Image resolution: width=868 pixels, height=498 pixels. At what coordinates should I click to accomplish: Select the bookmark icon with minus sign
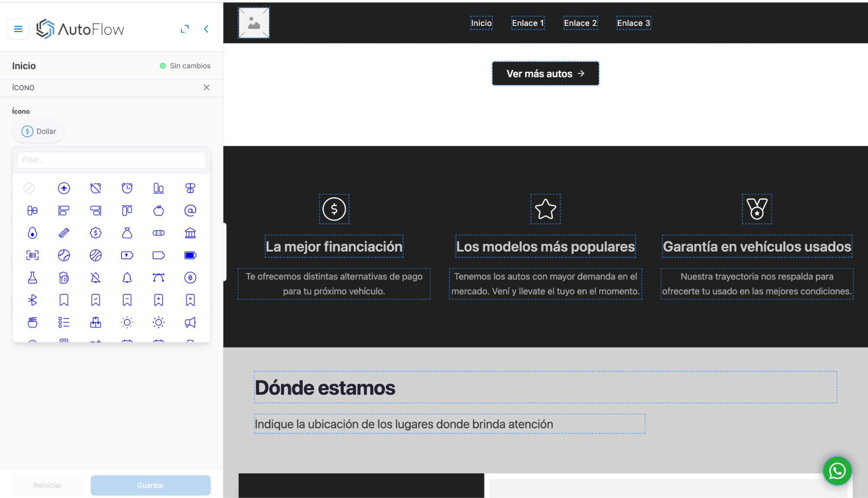127,300
